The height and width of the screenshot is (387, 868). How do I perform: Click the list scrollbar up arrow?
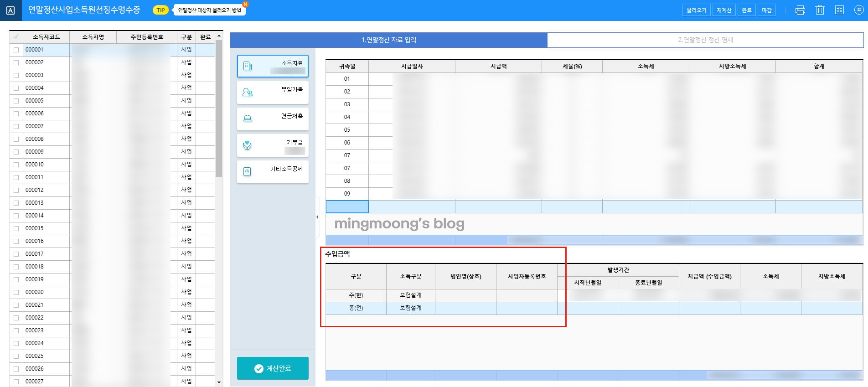[x=219, y=36]
